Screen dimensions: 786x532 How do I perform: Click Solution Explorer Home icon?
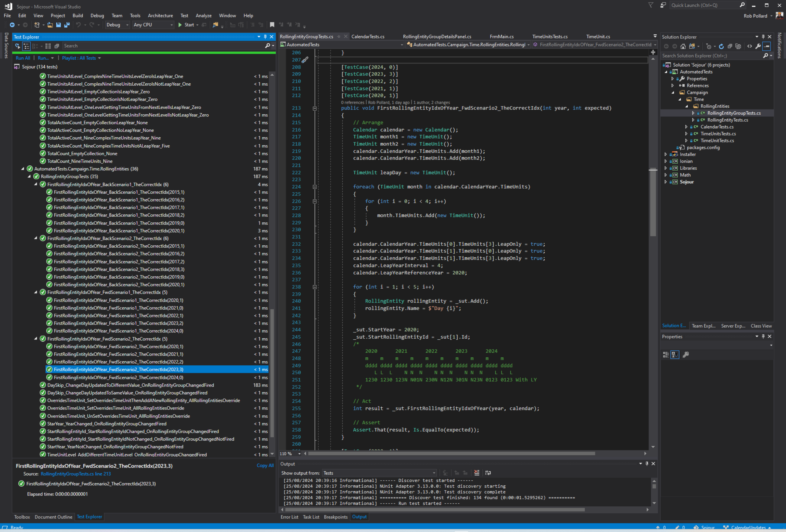point(683,46)
